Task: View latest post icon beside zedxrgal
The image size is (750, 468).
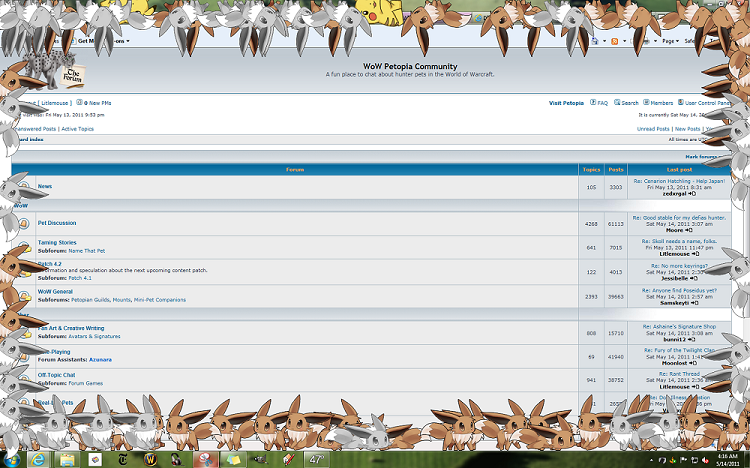Action: point(692,194)
